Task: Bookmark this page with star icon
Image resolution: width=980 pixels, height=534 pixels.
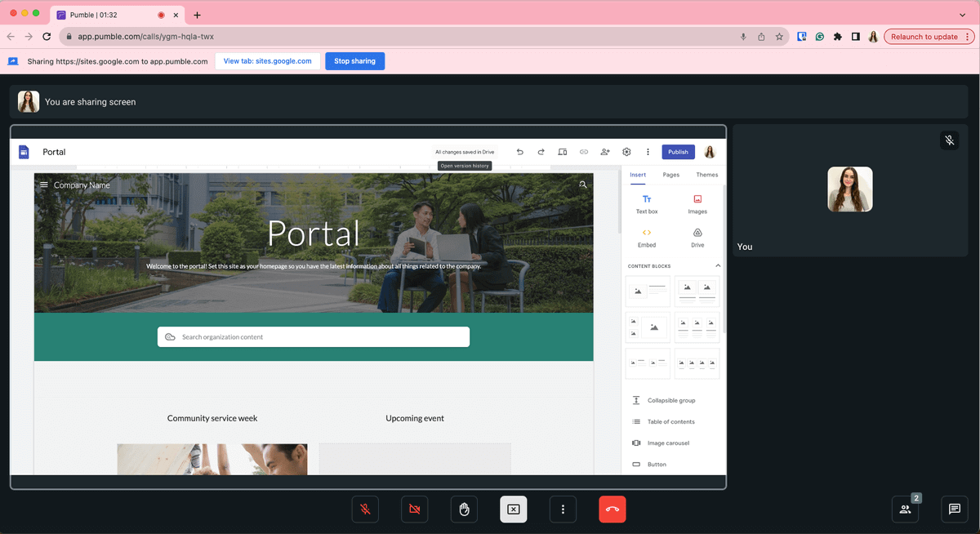Action: (779, 37)
